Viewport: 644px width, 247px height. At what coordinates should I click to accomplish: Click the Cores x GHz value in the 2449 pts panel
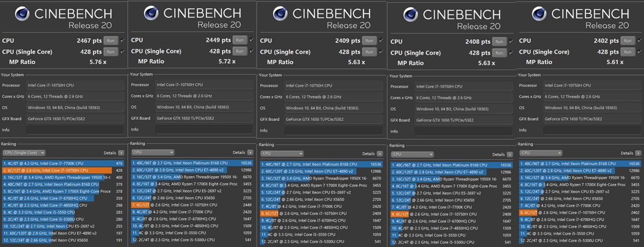pyautogui.click(x=205, y=96)
